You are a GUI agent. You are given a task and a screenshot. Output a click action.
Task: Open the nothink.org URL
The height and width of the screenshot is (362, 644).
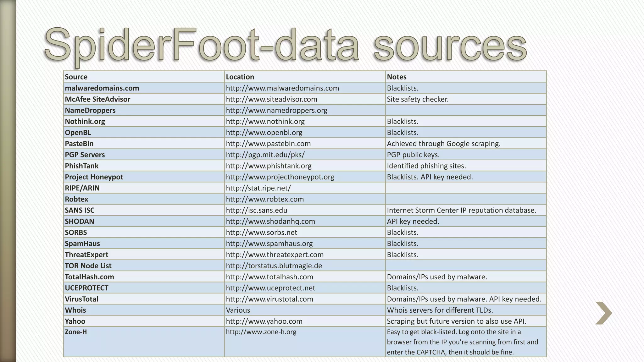265,122
